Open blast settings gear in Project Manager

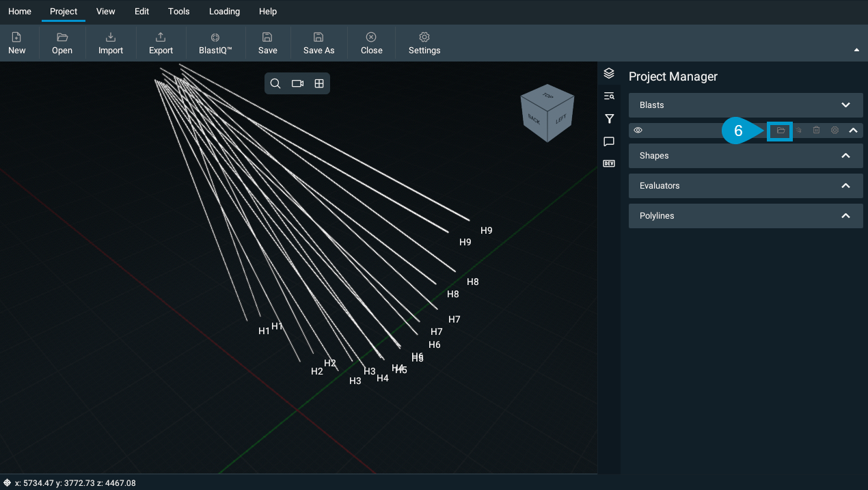pyautogui.click(x=835, y=130)
